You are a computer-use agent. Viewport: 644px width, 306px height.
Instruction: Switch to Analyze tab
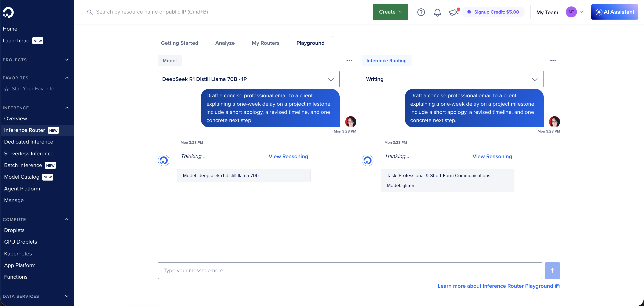(x=225, y=43)
